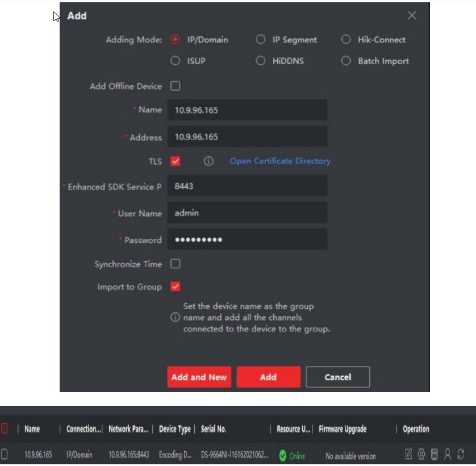Select the IP Segment adding mode
Image resolution: width=476 pixels, height=466 pixels.
tap(261, 40)
